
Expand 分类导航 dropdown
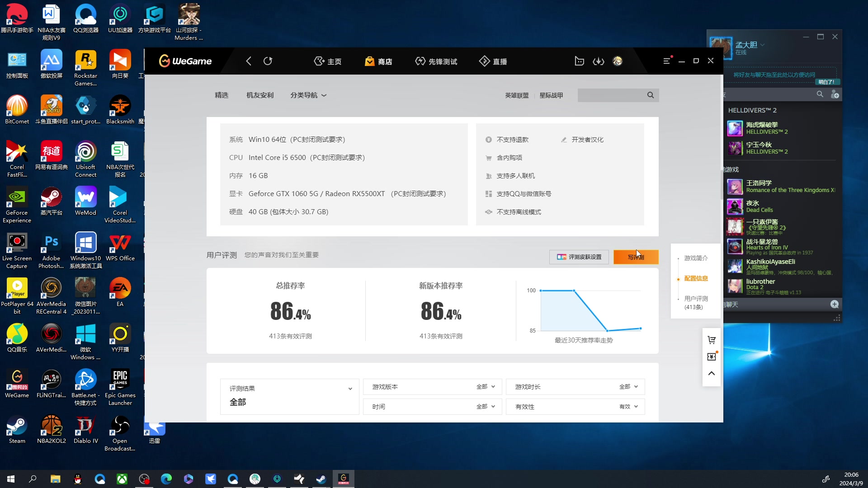(x=308, y=95)
